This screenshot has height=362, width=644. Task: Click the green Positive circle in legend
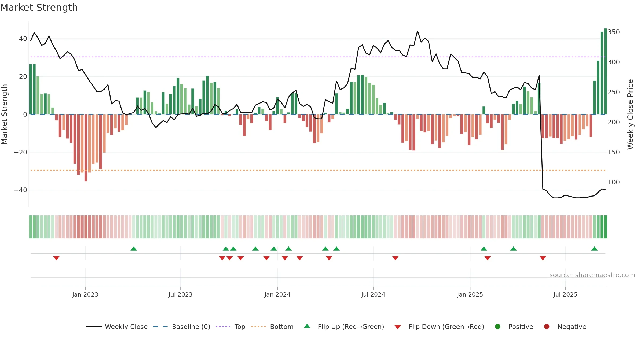pos(498,327)
